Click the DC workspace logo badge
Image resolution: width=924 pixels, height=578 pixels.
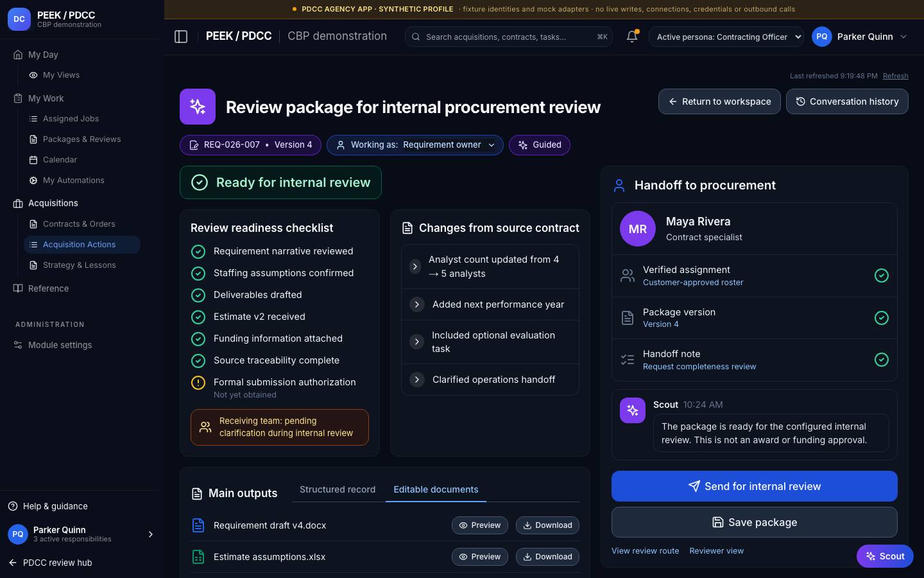click(19, 19)
